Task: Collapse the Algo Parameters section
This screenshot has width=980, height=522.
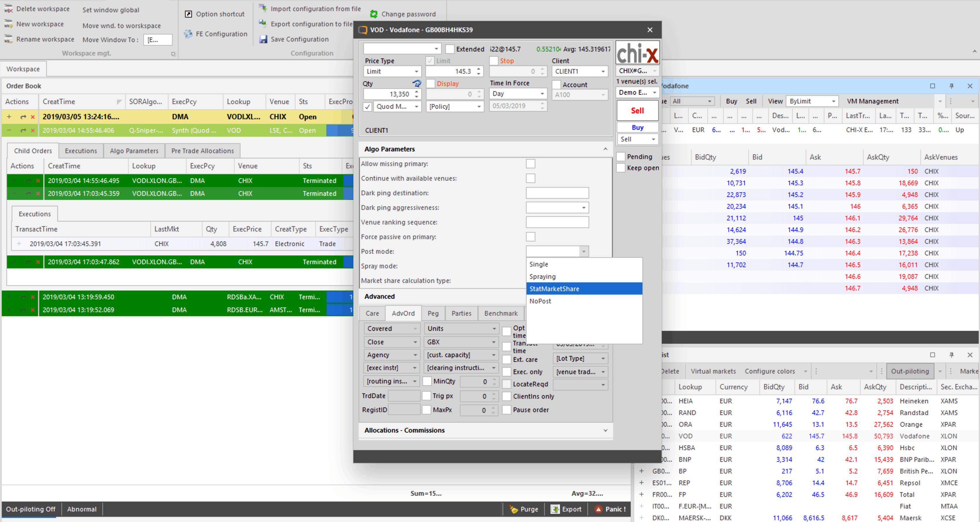Action: pos(605,149)
